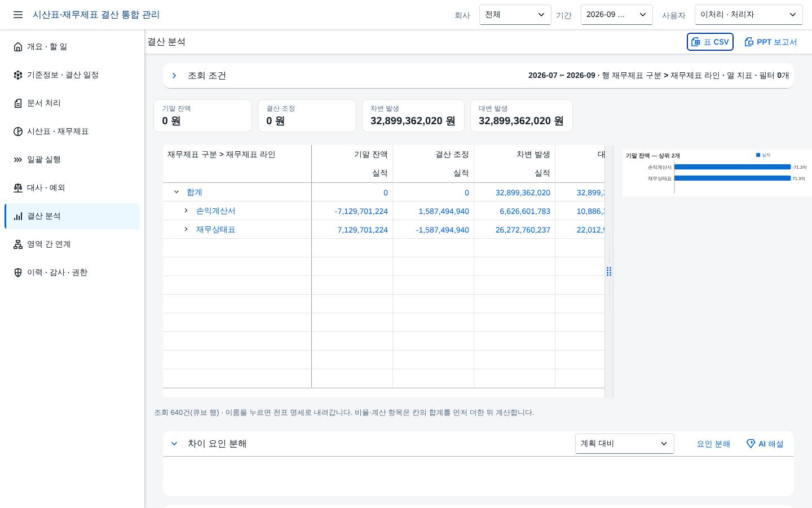The image size is (812, 508).
Task: Click the AI 해설 button label
Action: tap(771, 444)
